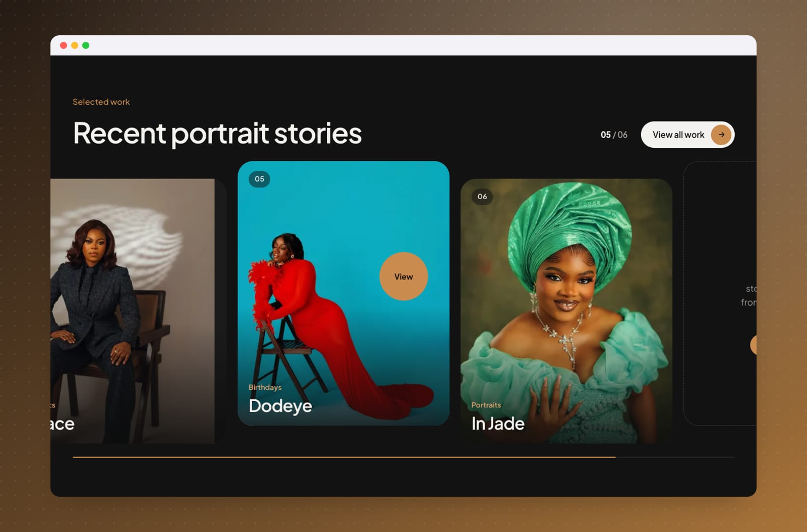Minimize the window with yellow button
Viewport: 807px width, 532px height.
(75, 45)
